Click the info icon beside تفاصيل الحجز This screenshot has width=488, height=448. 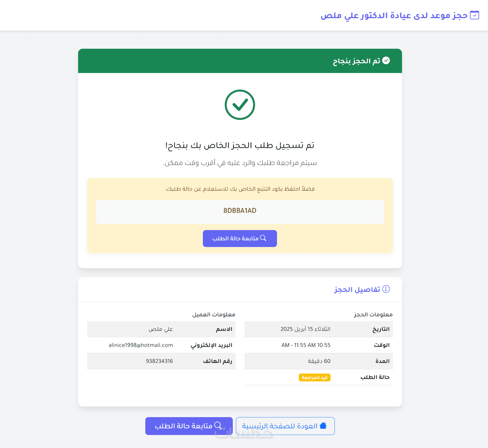click(x=386, y=289)
